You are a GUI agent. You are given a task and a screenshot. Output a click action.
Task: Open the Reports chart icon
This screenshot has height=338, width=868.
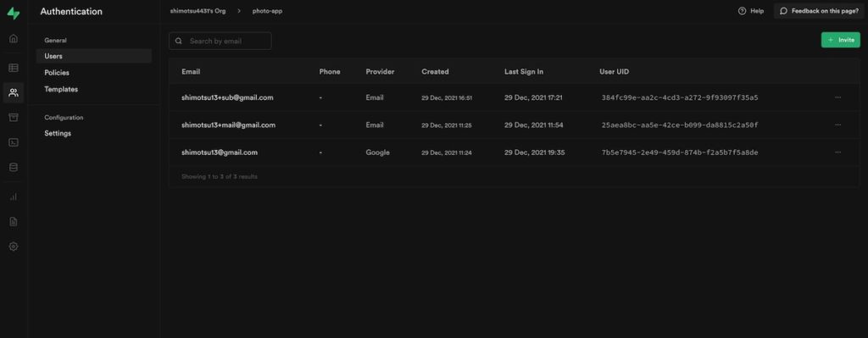point(14,197)
